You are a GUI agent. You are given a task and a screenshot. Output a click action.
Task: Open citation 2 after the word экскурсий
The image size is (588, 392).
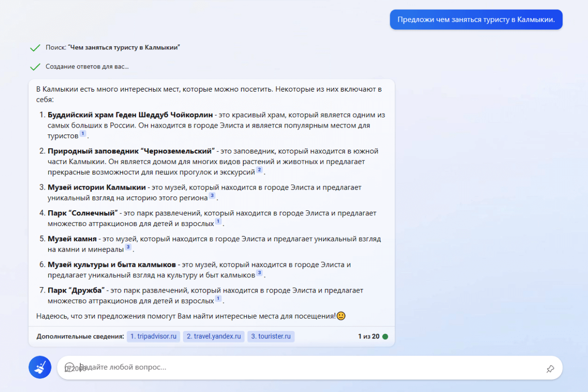tap(259, 170)
